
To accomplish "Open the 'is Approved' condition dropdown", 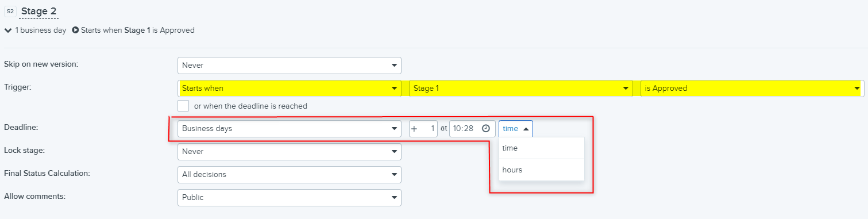I will coord(752,89).
